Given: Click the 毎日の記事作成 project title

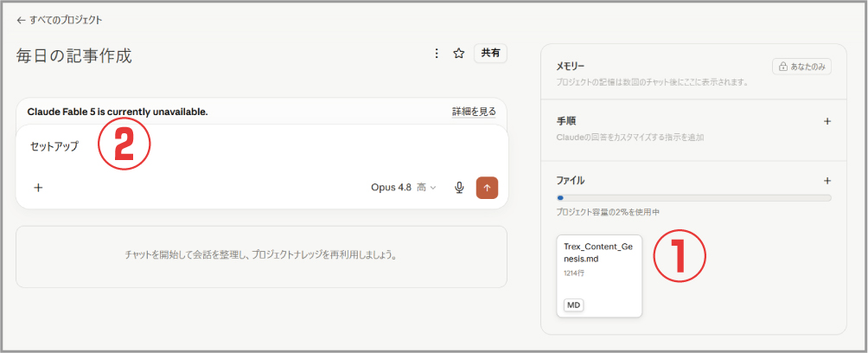Looking at the screenshot, I should [73, 56].
